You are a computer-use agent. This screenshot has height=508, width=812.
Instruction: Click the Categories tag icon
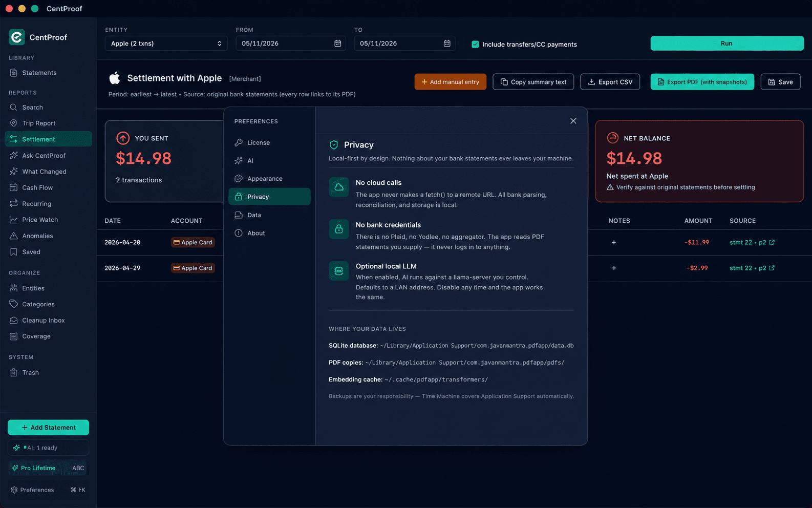(x=14, y=304)
